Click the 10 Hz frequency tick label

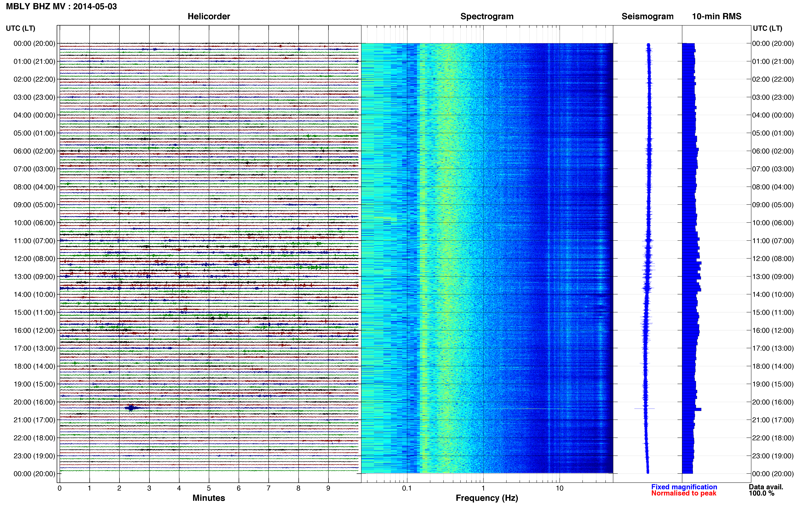pos(559,488)
